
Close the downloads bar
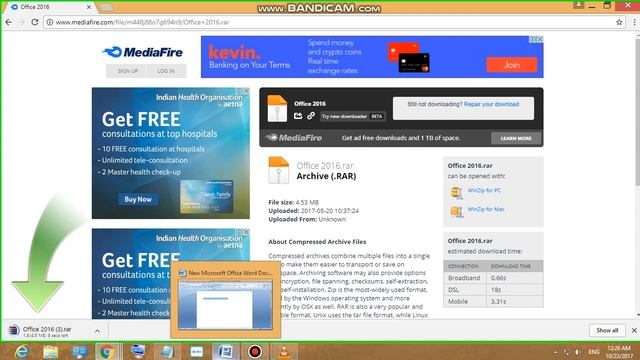(634, 330)
